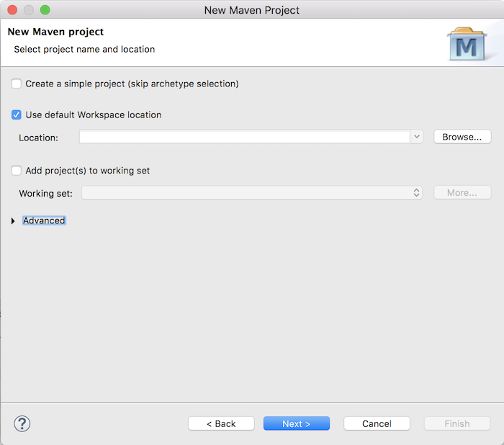
Task: Click the More... button
Action: tap(462, 192)
